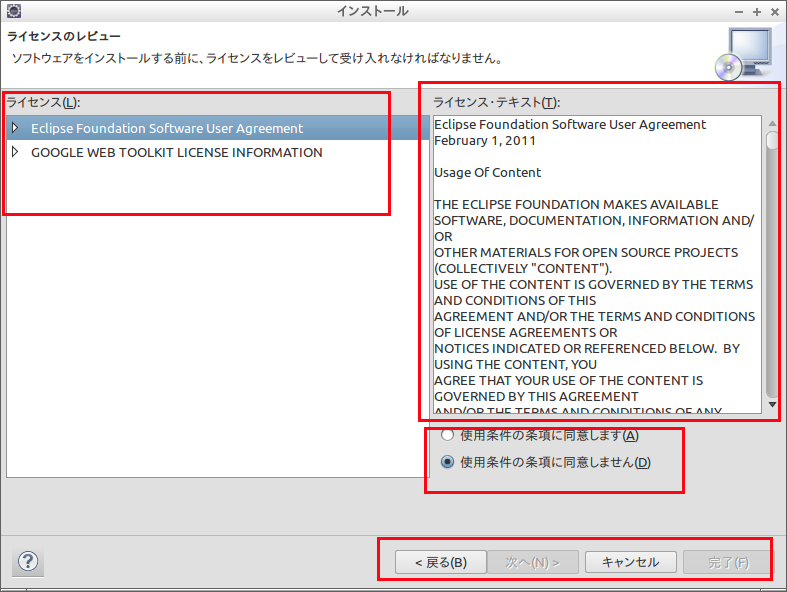Screen dimensions: 787x592
Task: Close the インストール dialog window
Action: [x=775, y=12]
